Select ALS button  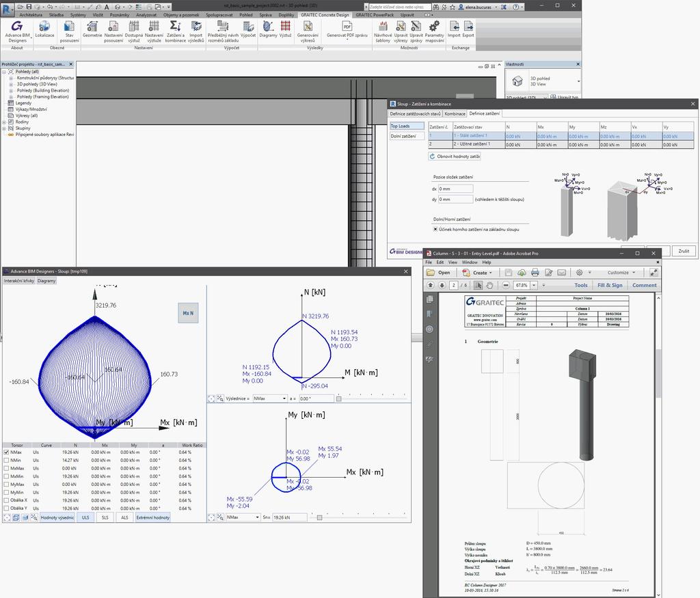coord(124,517)
